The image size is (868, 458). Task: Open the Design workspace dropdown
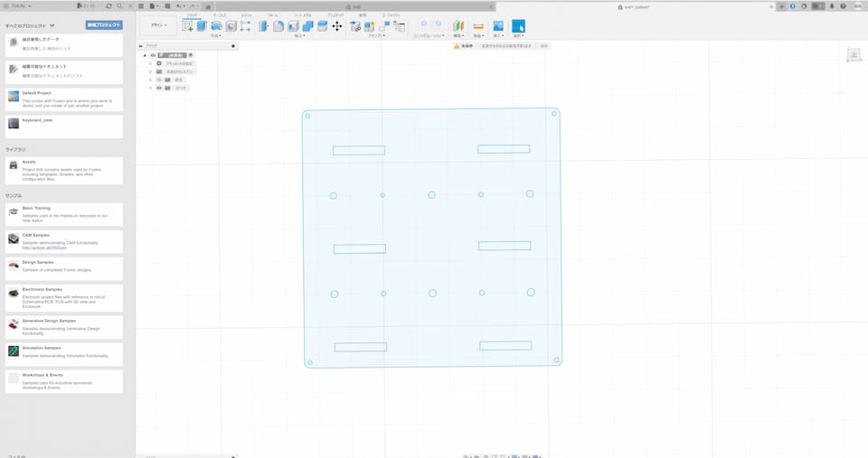(x=158, y=25)
